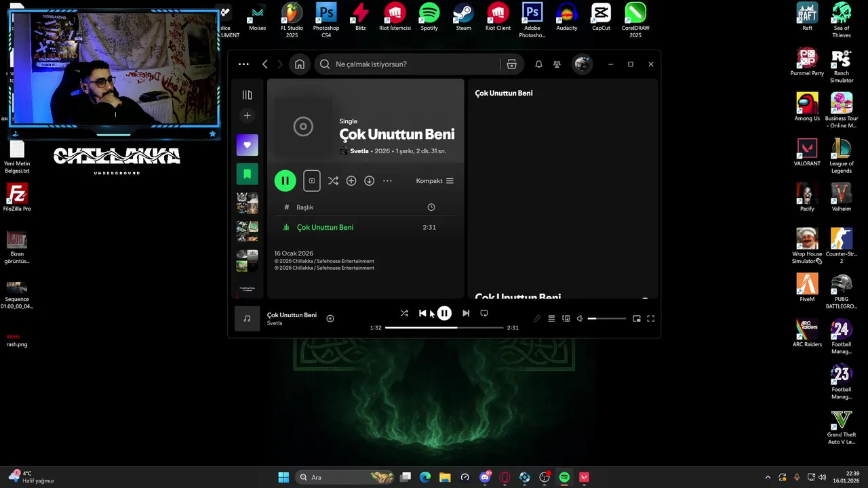Image resolution: width=868 pixels, height=488 pixels.
Task: Open the Browse icon inside the search bar
Action: 512,64
